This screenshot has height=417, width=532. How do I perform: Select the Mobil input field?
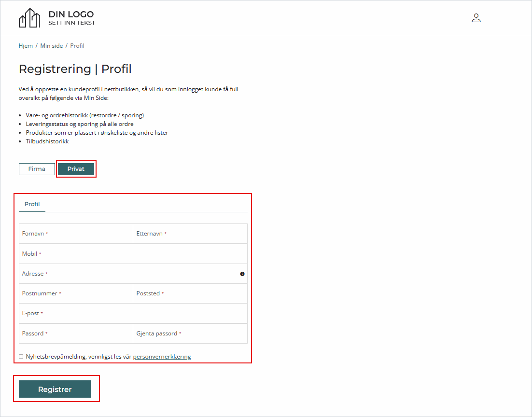coord(133,254)
